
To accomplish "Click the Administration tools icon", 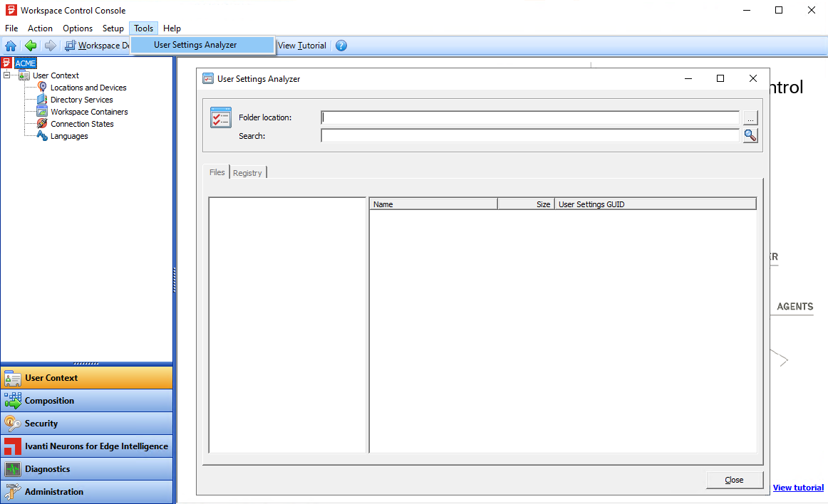I will click(x=13, y=491).
